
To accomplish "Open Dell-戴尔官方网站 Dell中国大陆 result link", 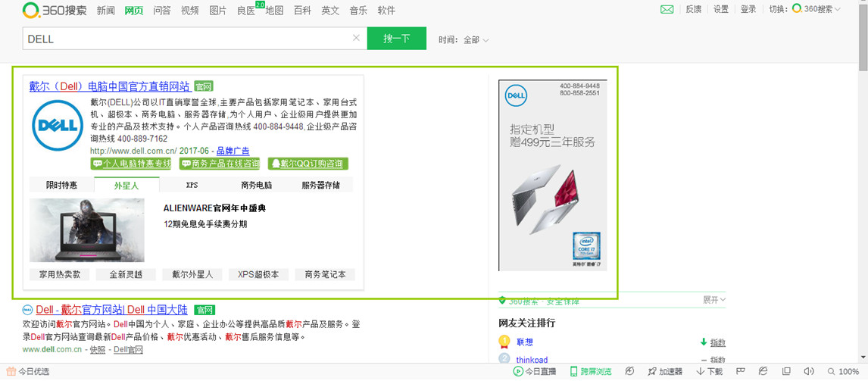I will [x=112, y=310].
